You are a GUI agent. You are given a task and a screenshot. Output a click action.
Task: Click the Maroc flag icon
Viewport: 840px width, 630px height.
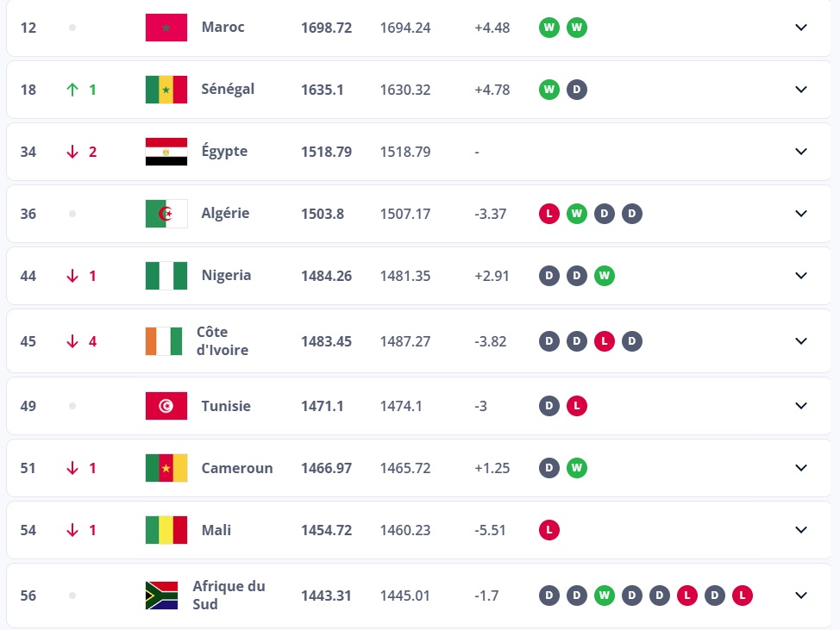pos(166,28)
